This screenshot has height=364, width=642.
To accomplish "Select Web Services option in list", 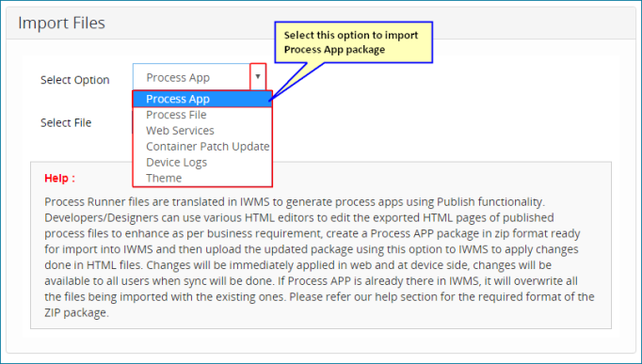I will [202, 131].
